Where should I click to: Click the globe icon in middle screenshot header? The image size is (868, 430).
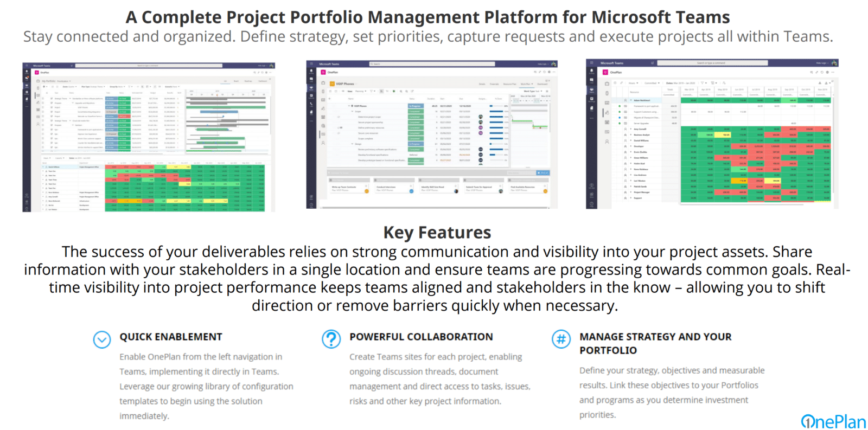coord(549,72)
